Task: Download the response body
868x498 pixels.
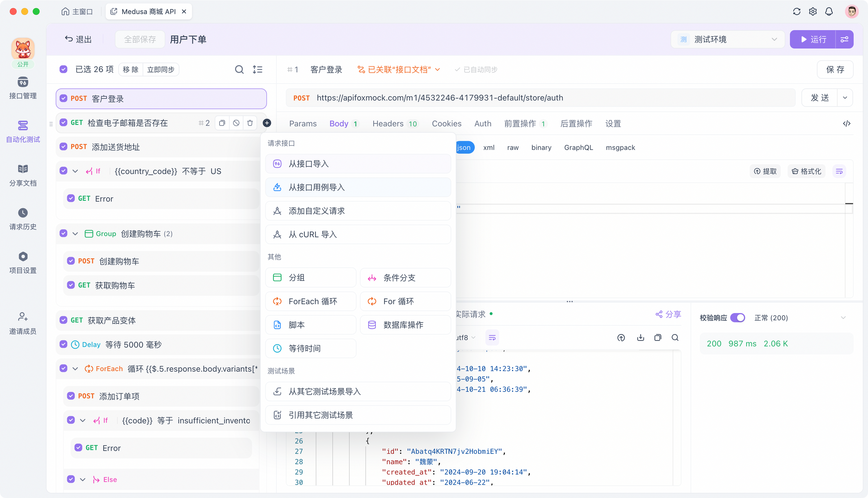Action: pyautogui.click(x=640, y=337)
